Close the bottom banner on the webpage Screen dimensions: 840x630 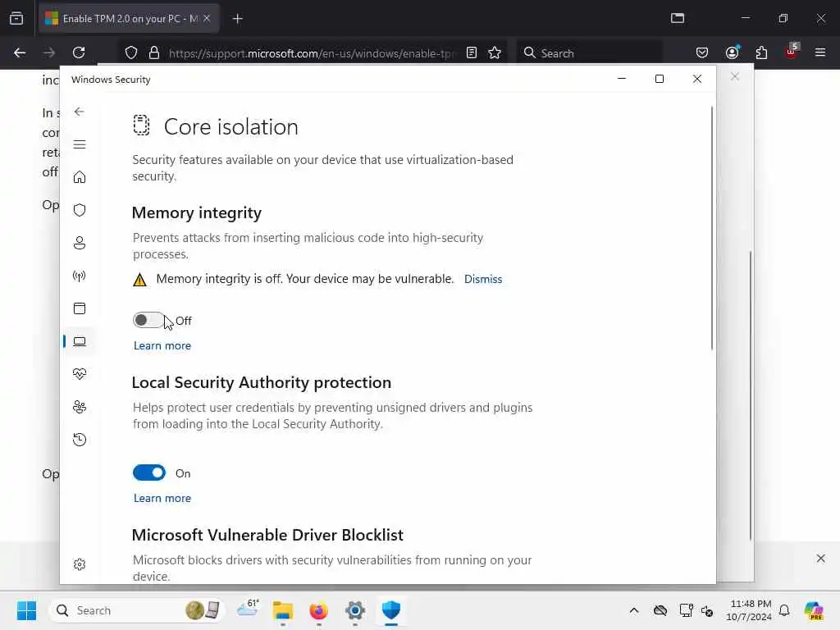click(820, 558)
